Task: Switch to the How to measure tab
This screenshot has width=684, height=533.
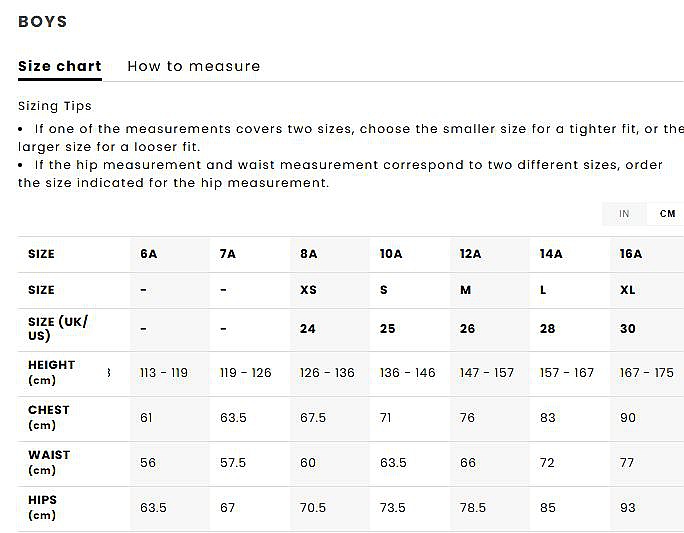Action: point(193,66)
